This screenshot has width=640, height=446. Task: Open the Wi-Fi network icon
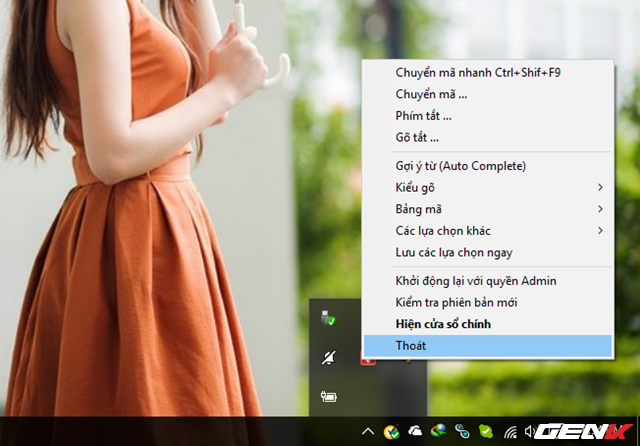(x=510, y=432)
